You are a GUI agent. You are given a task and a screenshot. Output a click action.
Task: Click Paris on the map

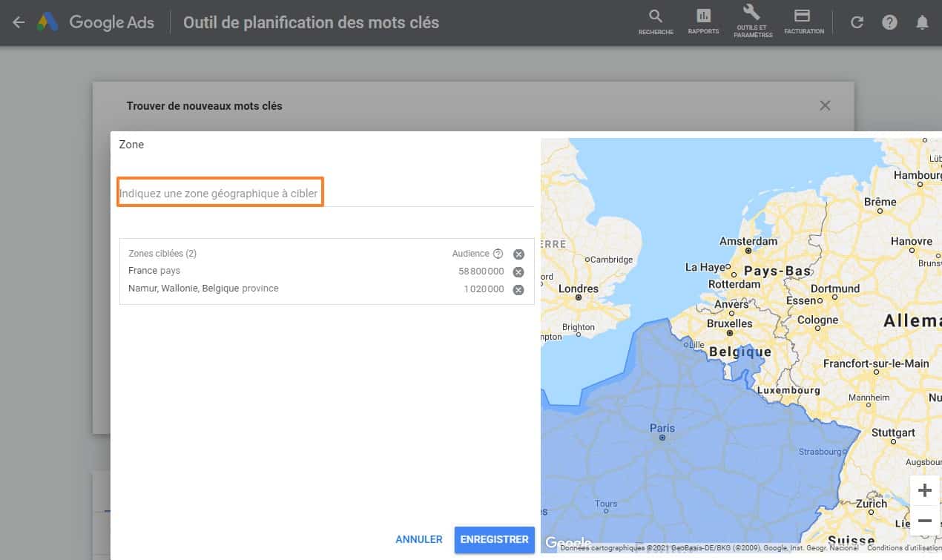[662, 429]
